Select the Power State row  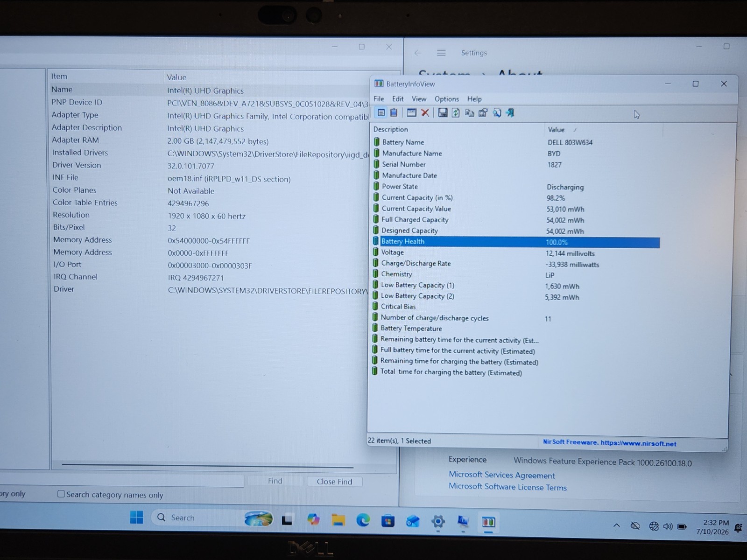516,187
